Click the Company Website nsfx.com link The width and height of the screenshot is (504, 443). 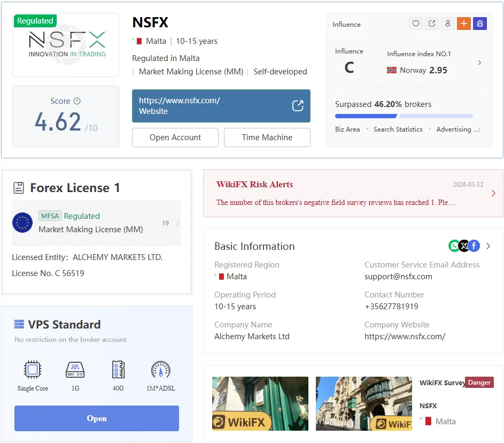tap(405, 337)
